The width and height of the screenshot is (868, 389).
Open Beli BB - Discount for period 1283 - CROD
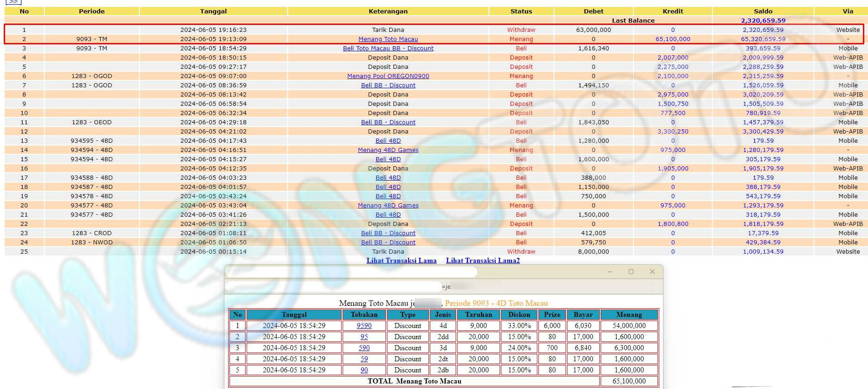[388, 233]
